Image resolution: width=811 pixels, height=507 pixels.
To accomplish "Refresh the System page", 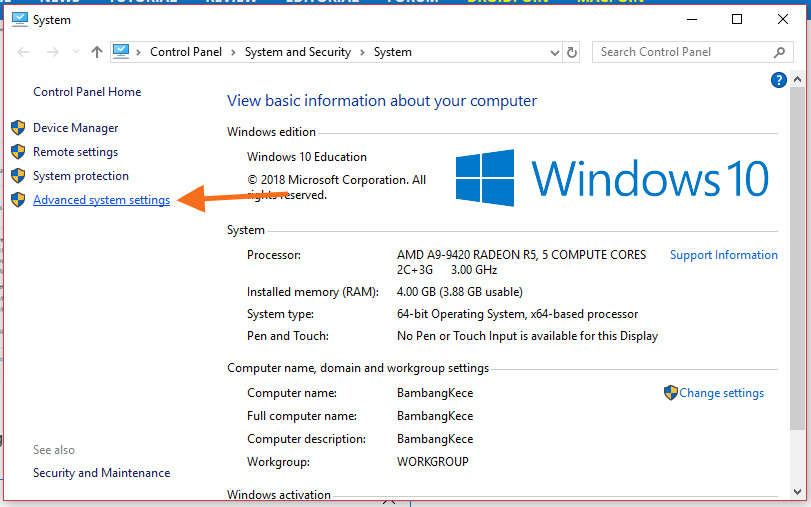I will (x=572, y=52).
